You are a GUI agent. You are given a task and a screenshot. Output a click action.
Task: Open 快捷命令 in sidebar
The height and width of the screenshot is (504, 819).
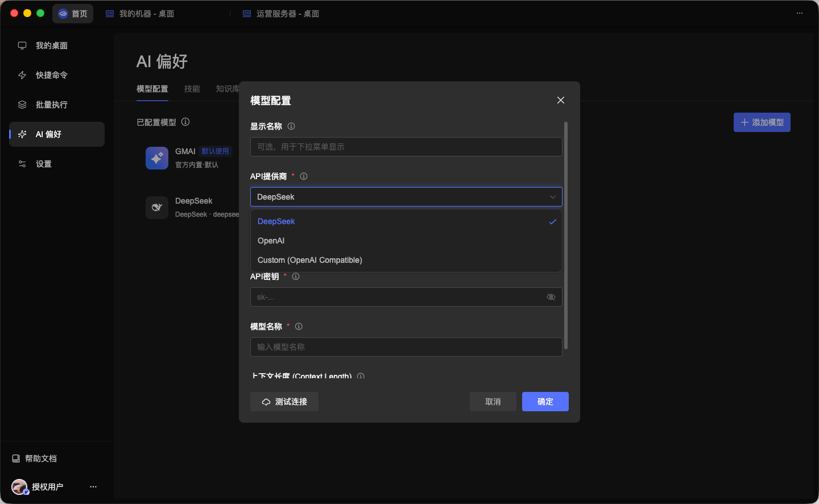point(57,75)
